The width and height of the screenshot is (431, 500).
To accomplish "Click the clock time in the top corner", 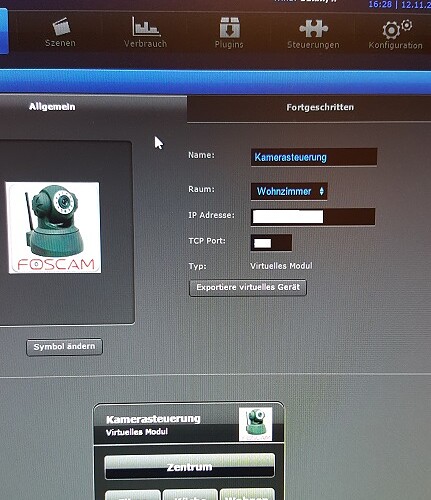I will click(x=380, y=4).
